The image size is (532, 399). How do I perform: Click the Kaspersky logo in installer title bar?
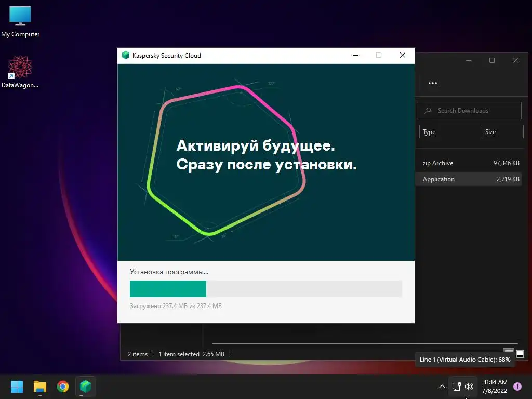coord(126,55)
